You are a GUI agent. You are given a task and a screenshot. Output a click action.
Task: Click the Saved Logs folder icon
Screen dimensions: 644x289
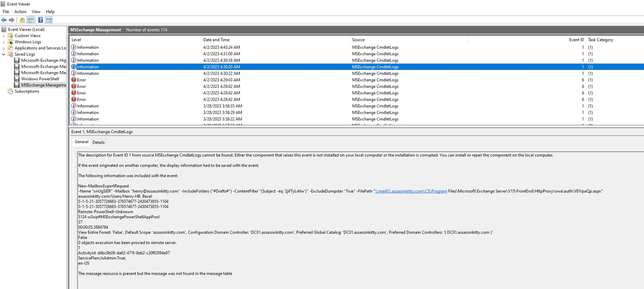tap(10, 54)
